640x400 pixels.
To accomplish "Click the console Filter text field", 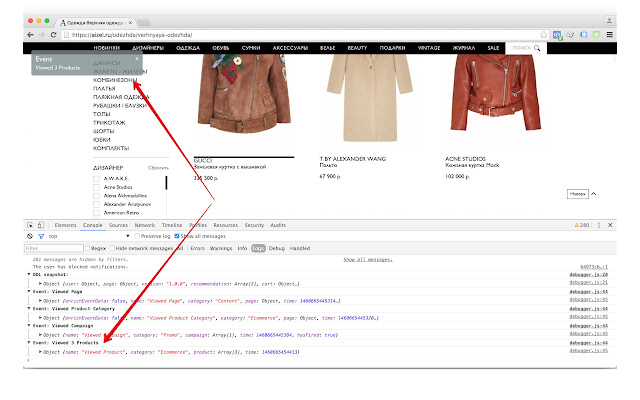I will click(50, 247).
